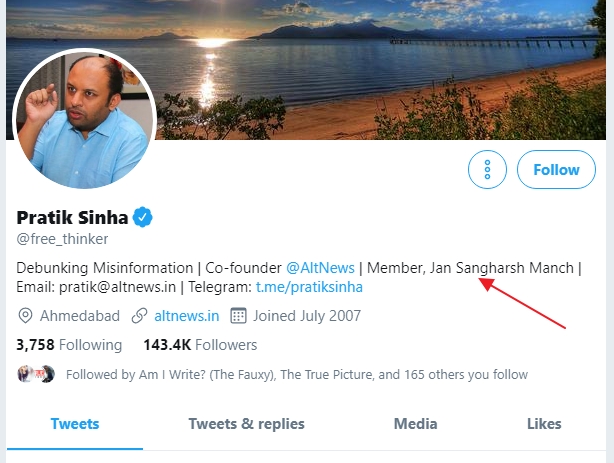Go to the Likes tab
The image size is (614, 463).
pos(544,424)
